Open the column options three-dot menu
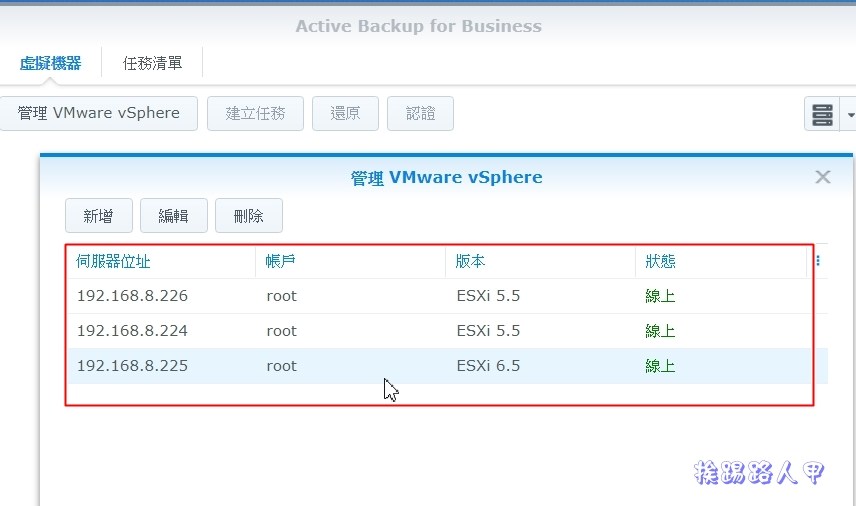Viewport: 856px width, 506px height. click(x=818, y=261)
